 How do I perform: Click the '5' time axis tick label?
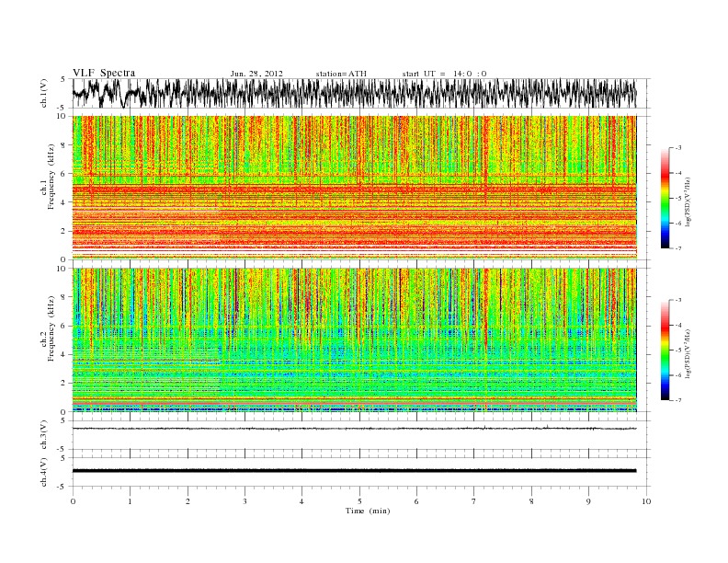(x=359, y=501)
